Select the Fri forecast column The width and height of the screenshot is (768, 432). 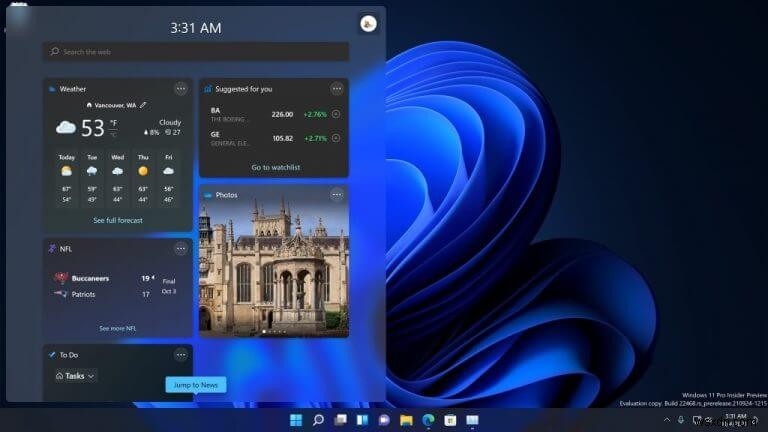168,178
